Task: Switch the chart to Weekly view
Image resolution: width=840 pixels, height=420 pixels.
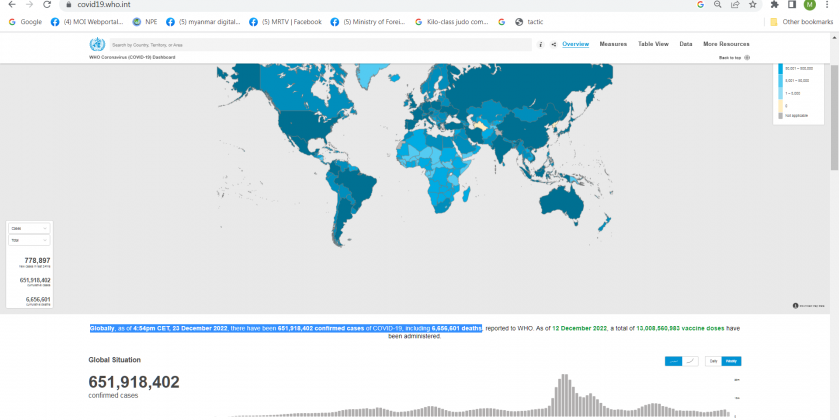Action: point(732,361)
